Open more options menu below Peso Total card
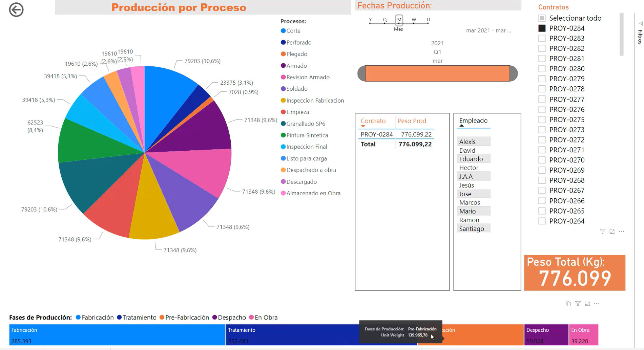644x350 pixels. click(597, 304)
